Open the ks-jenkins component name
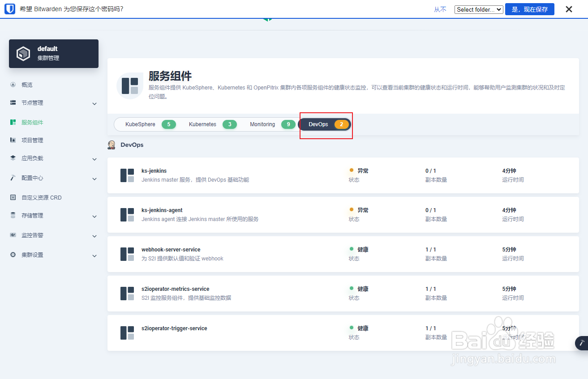The image size is (588, 379). [x=154, y=171]
